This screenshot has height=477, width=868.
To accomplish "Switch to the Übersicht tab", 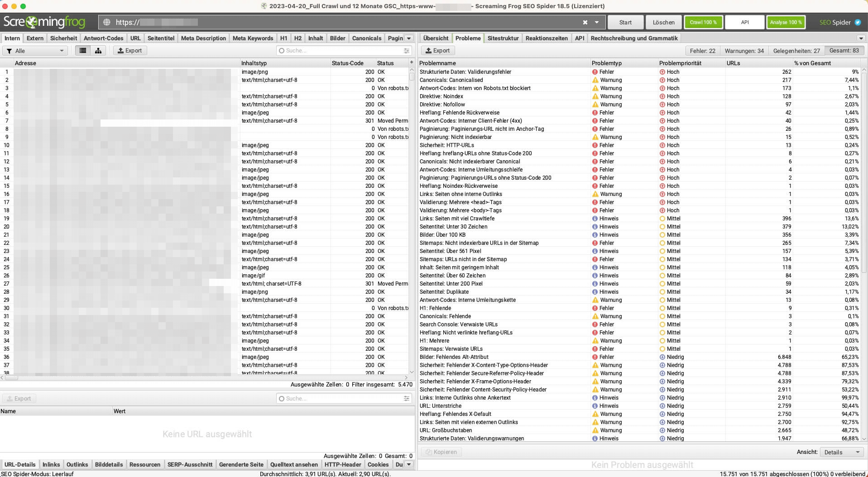I will point(436,38).
